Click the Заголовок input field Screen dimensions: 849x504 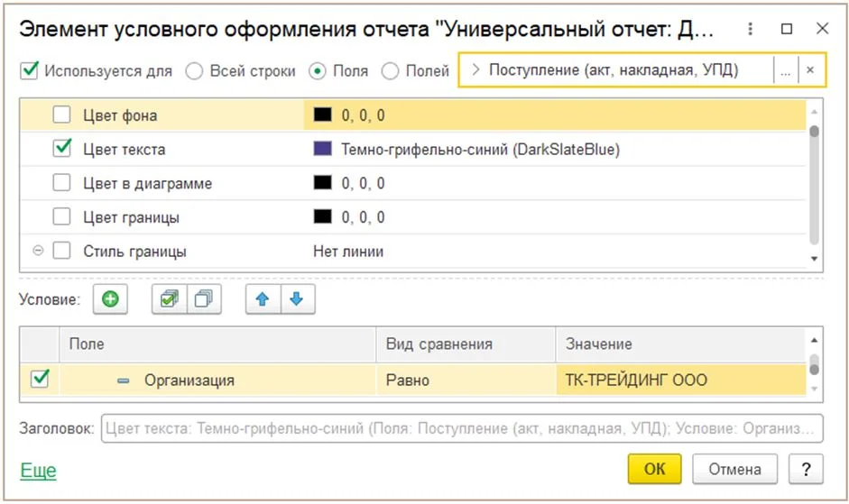point(462,429)
